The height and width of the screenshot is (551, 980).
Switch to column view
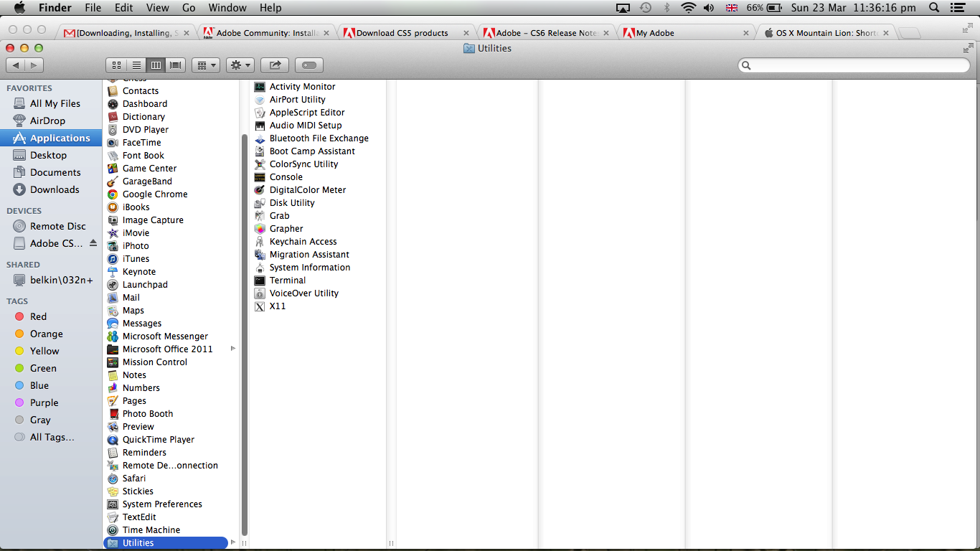click(156, 65)
